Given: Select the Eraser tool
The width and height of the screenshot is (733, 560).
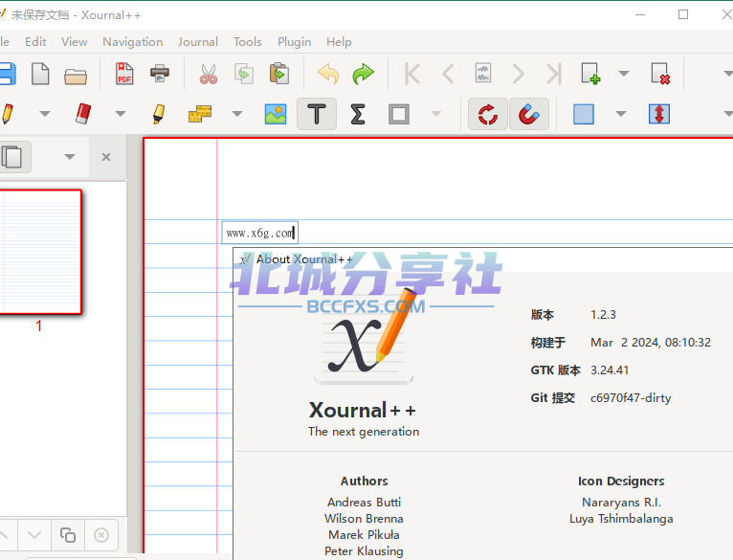Looking at the screenshot, I should tap(82, 114).
